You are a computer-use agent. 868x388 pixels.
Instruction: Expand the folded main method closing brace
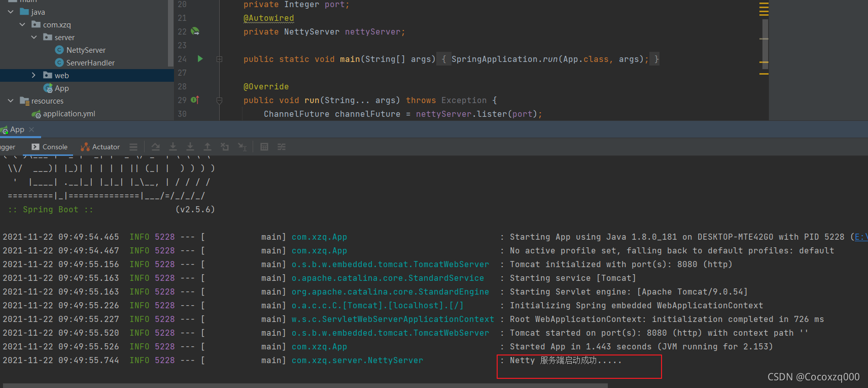pos(656,59)
